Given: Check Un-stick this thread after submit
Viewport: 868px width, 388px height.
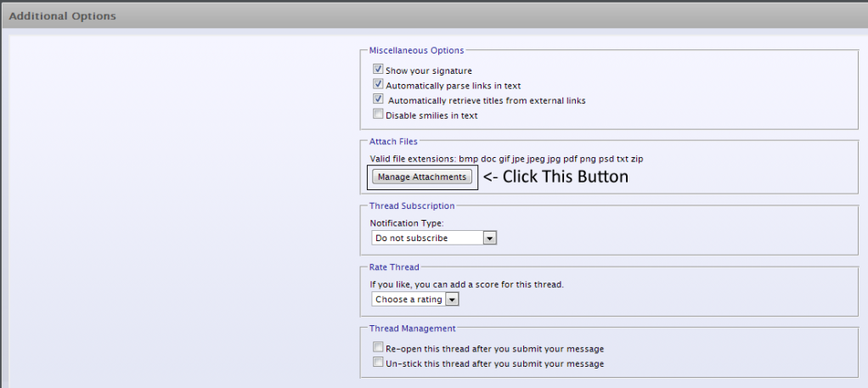Looking at the screenshot, I should coord(378,363).
